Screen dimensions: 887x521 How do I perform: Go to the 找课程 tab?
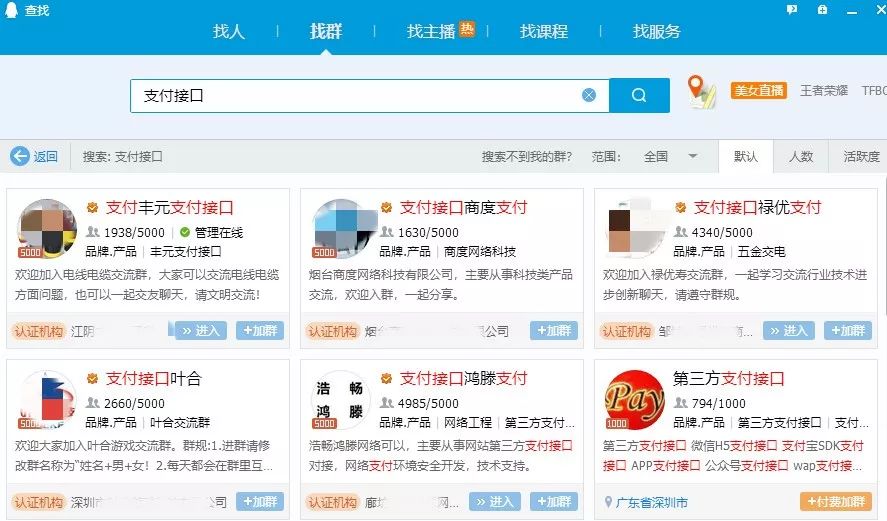544,31
